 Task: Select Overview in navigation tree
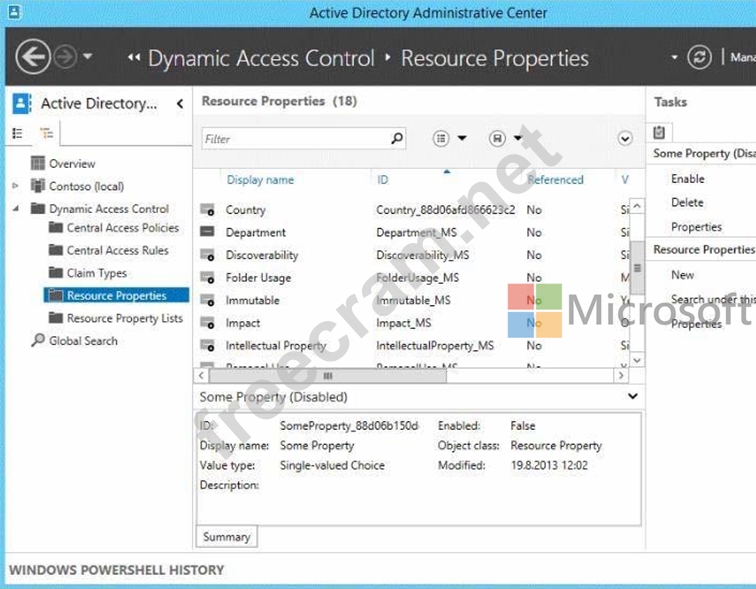click(x=72, y=164)
